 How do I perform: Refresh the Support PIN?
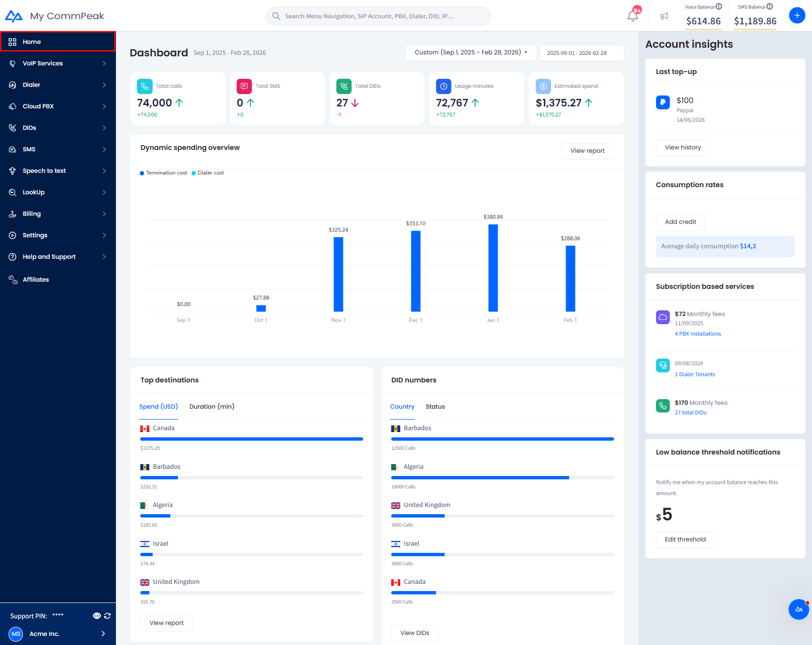[107, 616]
